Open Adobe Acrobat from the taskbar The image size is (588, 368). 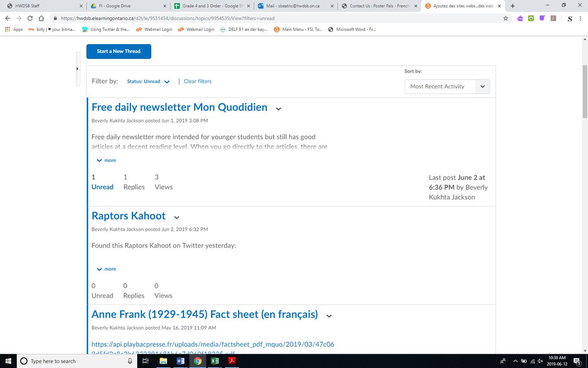click(231, 361)
